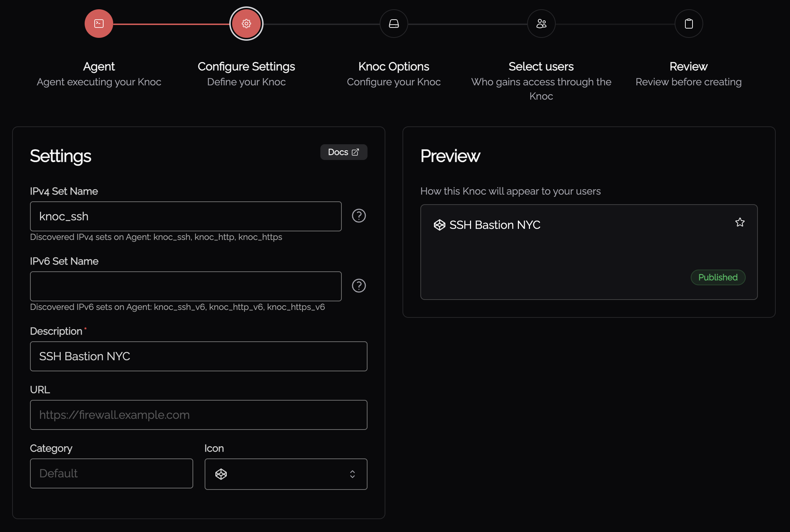Click the Agent terminal step icon
Viewport: 790px width, 532px height.
point(99,24)
